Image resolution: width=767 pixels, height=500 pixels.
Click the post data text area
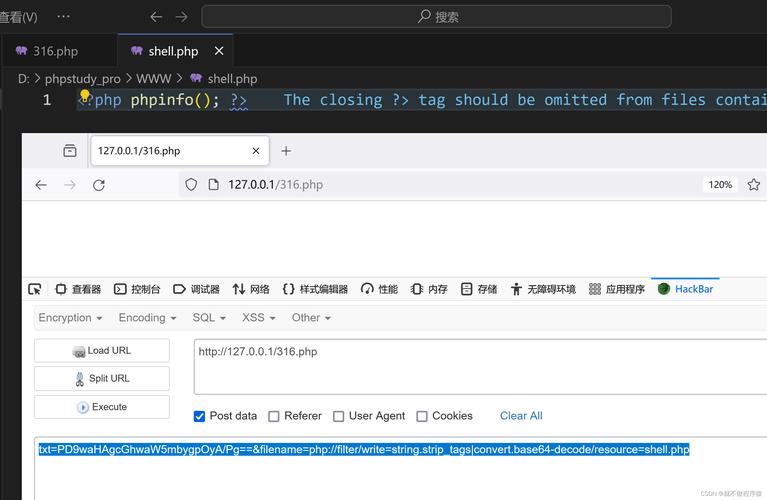coord(400,468)
